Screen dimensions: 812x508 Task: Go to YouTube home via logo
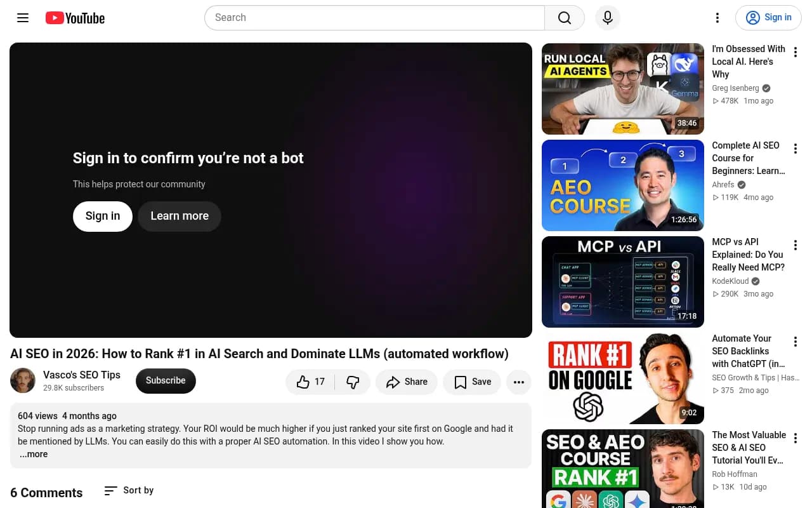pyautogui.click(x=75, y=18)
